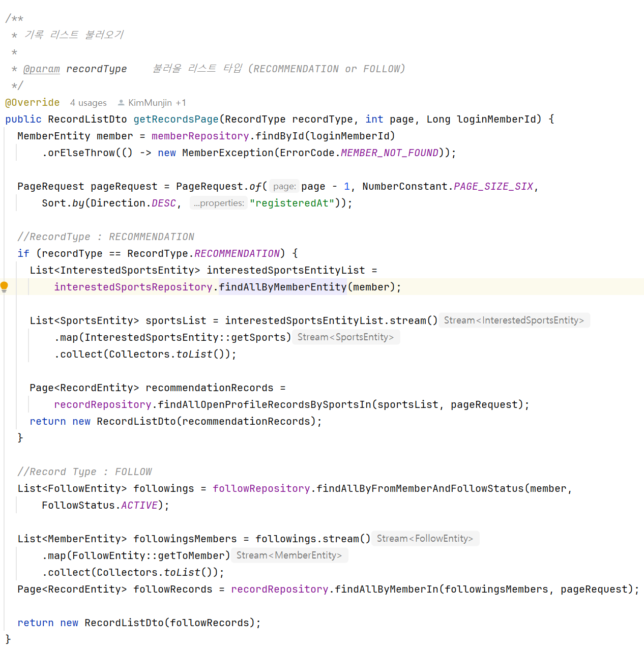Click the @param tag in Javadoc
The height and width of the screenshot is (646, 644).
tap(42, 69)
